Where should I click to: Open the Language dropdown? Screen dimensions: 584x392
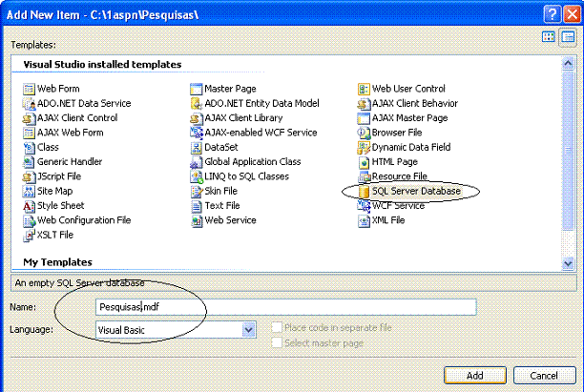point(249,330)
